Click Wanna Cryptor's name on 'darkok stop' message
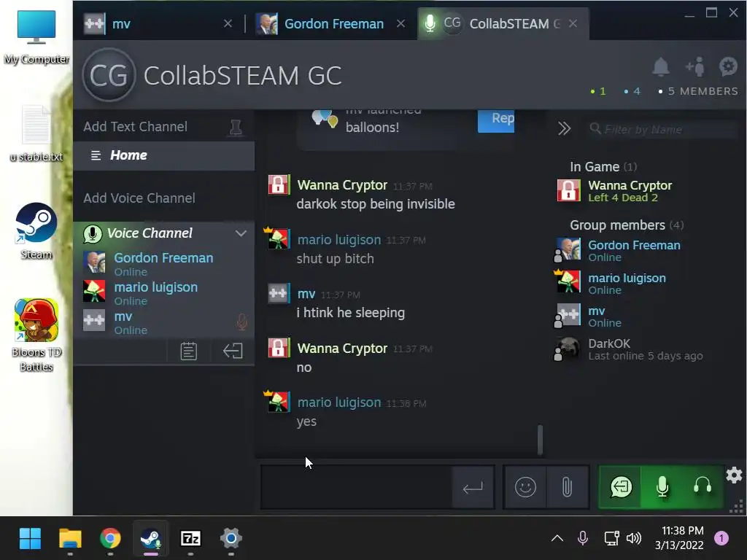Screen dimensions: 747x560 point(342,184)
